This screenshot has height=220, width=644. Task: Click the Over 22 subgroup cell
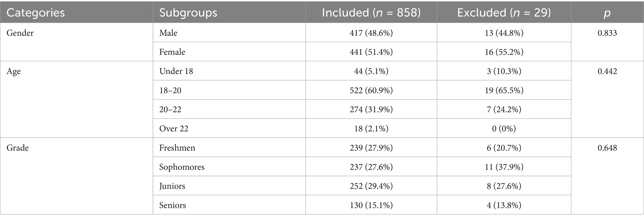click(174, 129)
